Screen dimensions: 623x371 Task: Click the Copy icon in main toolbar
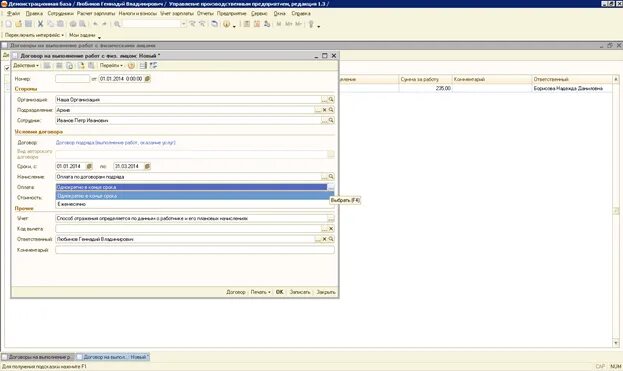(50, 24)
